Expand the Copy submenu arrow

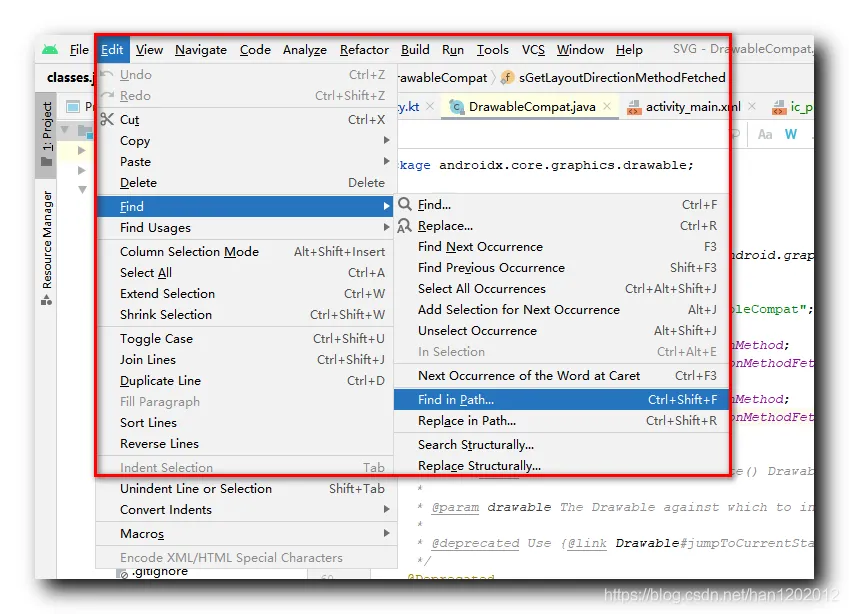[386, 140]
